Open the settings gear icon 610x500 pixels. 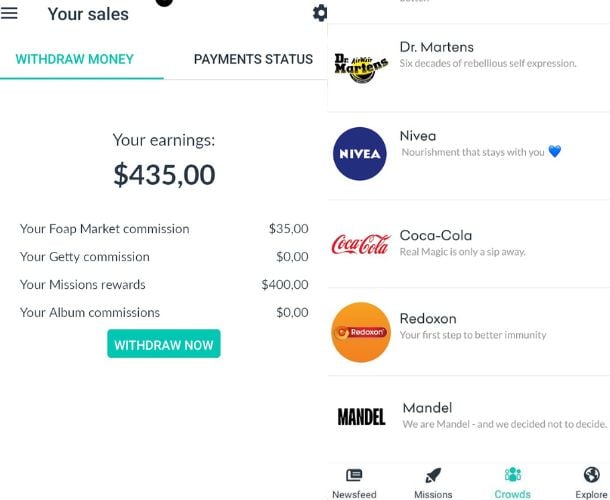(320, 13)
